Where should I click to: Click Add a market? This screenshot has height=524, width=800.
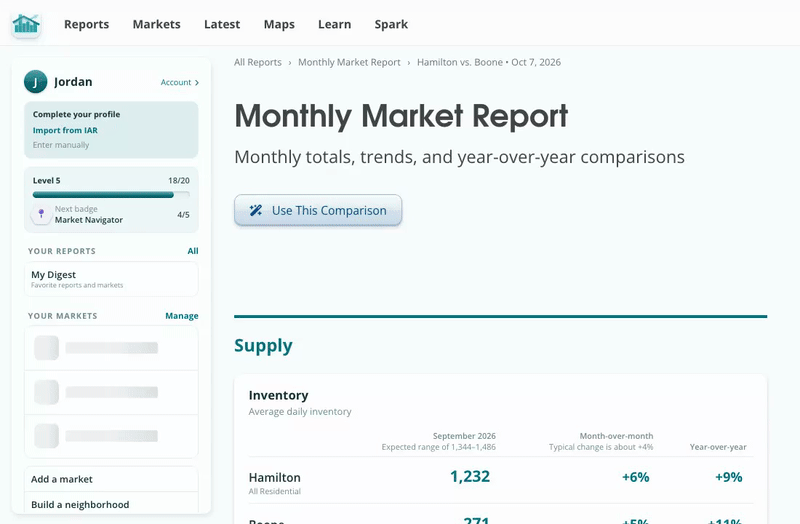tap(111, 479)
